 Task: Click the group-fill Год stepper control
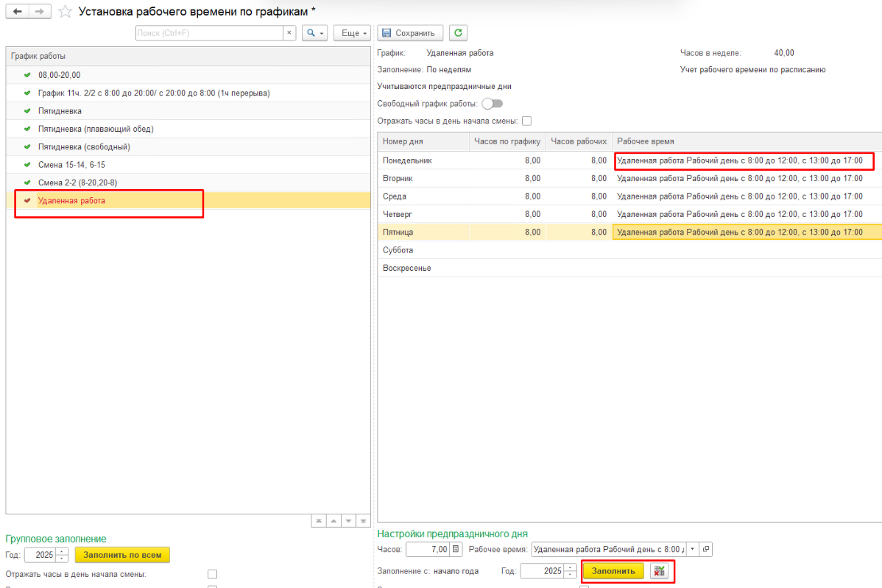[x=62, y=555]
